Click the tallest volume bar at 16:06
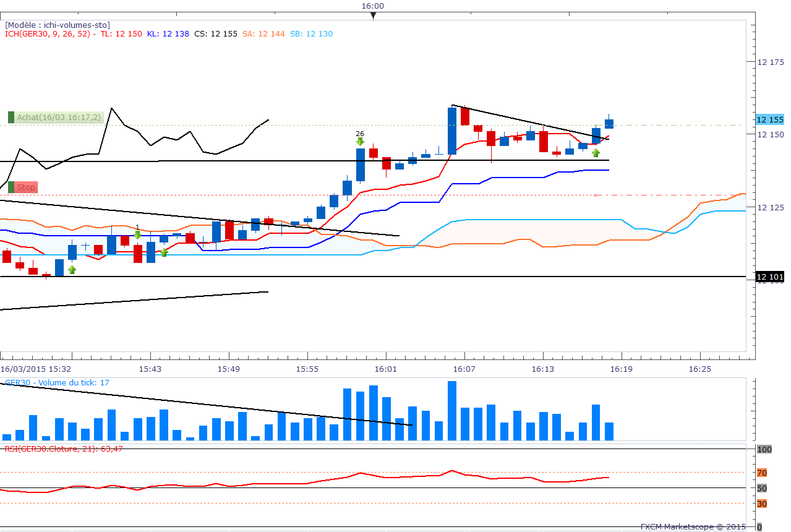The width and height of the screenshot is (791, 532). tap(452, 411)
